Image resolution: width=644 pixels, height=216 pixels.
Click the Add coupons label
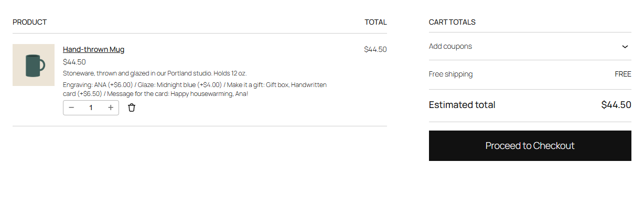pos(450,46)
